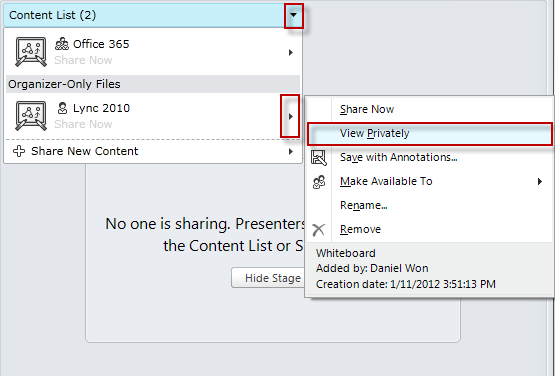Expand the Share New Content submenu arrow

(291, 152)
